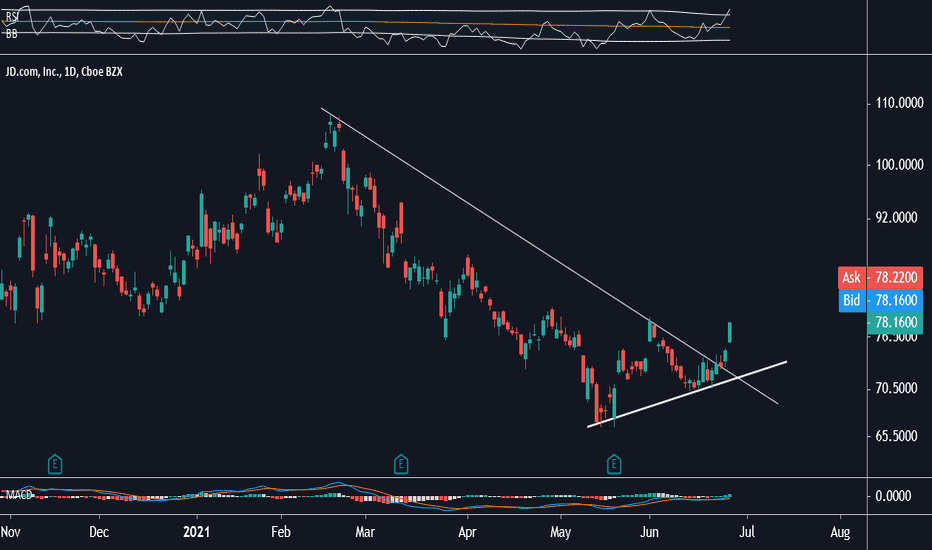Click the Mar date axis label
This screenshot has width=932, height=550.
[x=365, y=532]
